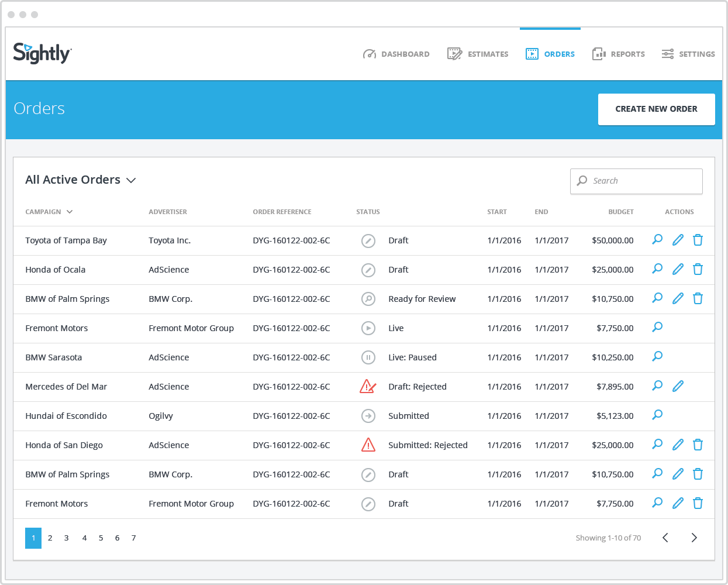Click the $50,000.00 budget value

(x=613, y=240)
